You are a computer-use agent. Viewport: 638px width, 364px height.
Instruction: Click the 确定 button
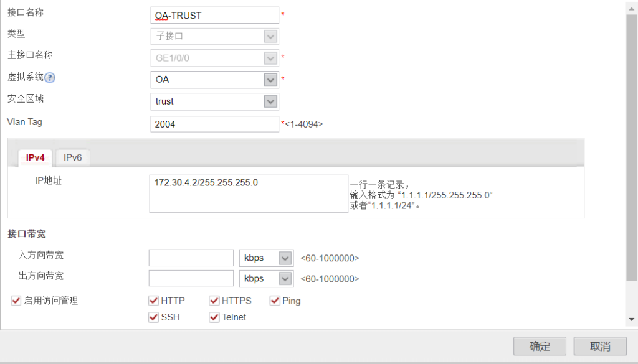coord(540,347)
